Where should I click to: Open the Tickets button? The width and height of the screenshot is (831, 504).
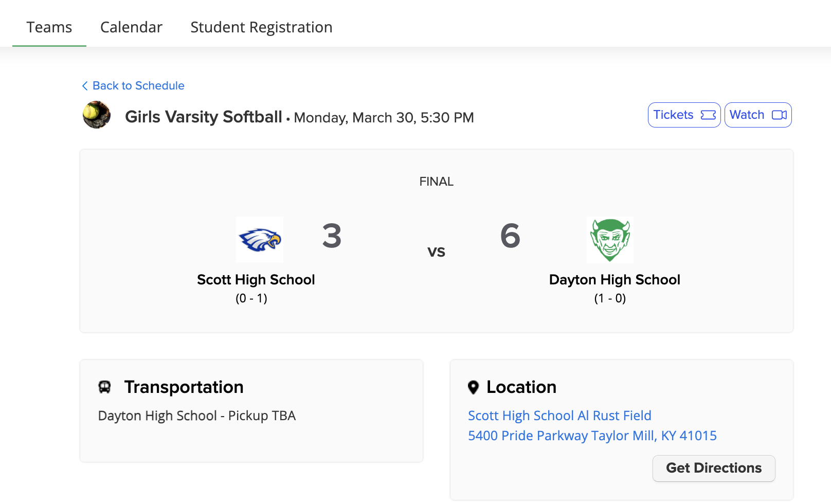pyautogui.click(x=684, y=115)
